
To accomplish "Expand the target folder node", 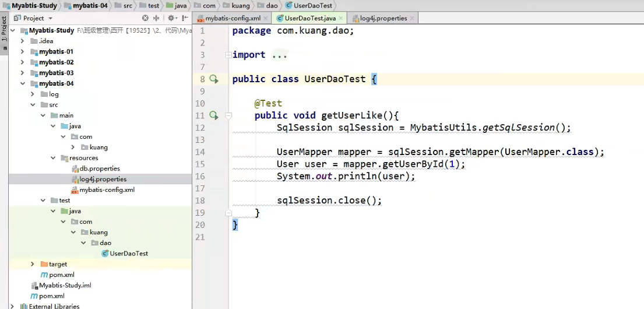I will coord(33,264).
